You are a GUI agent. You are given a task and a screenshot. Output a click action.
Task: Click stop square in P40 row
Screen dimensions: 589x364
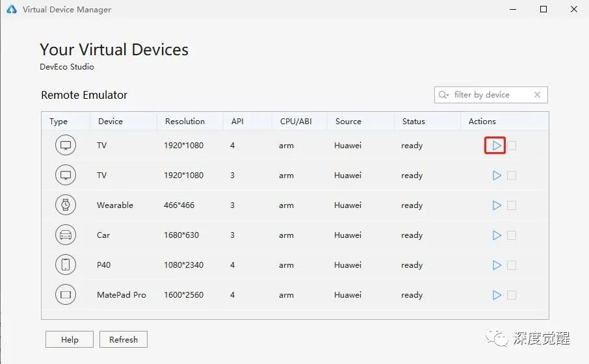point(512,265)
